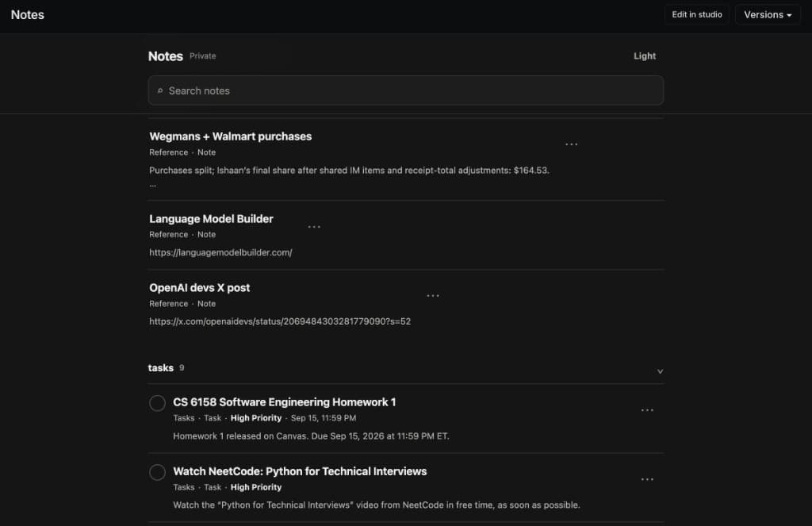Open Wegmans + Walmart purchases note title
Viewport: 812px width, 526px height.
point(231,136)
